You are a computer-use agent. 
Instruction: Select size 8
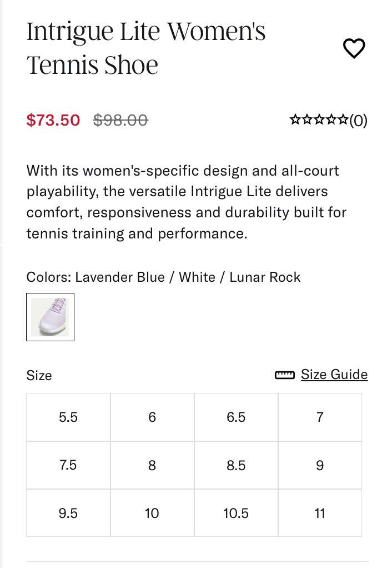coord(152,465)
